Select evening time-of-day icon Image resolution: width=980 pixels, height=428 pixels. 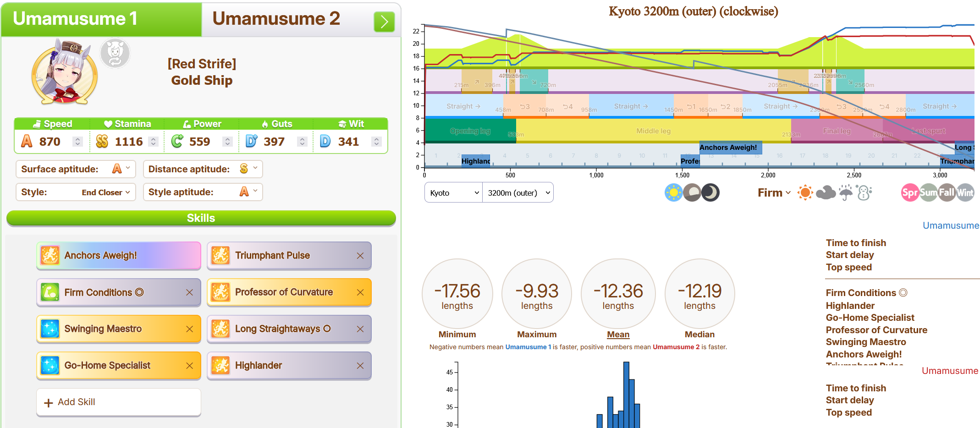[692, 193]
